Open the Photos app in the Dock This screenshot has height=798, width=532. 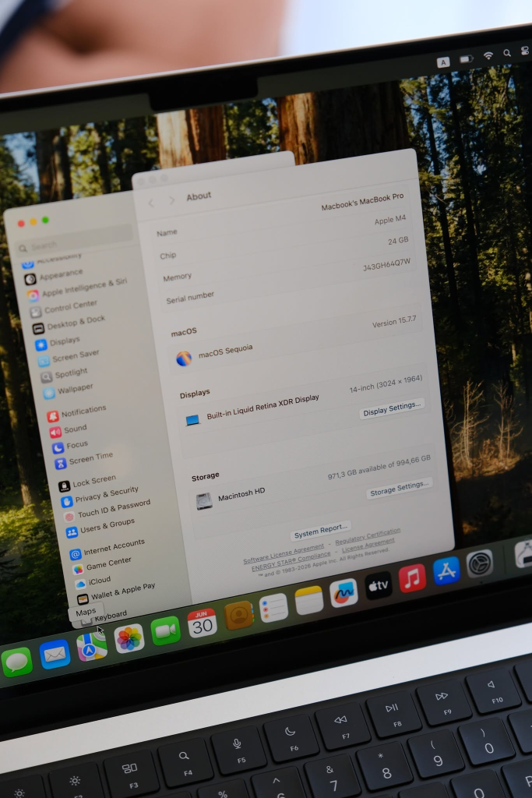tap(129, 639)
